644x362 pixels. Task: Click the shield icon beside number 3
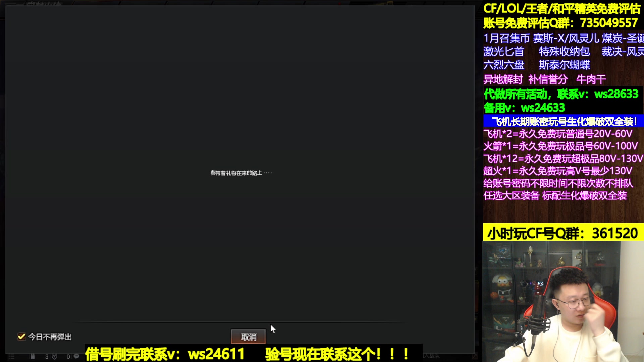pyautogui.click(x=54, y=356)
